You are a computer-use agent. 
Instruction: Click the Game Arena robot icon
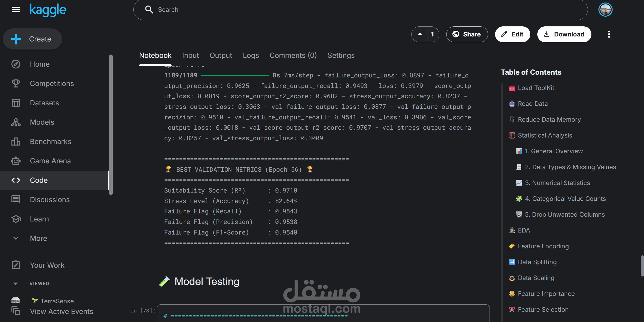16,161
